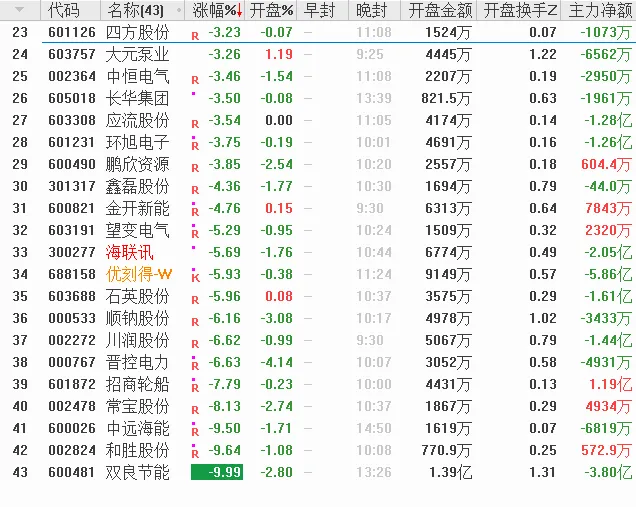
Task: Click the R marker beside 和胜股份
Action: click(x=195, y=454)
